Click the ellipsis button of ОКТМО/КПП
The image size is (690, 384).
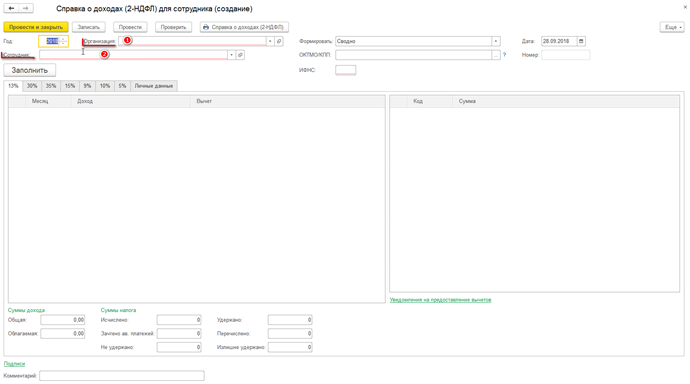[x=496, y=55]
